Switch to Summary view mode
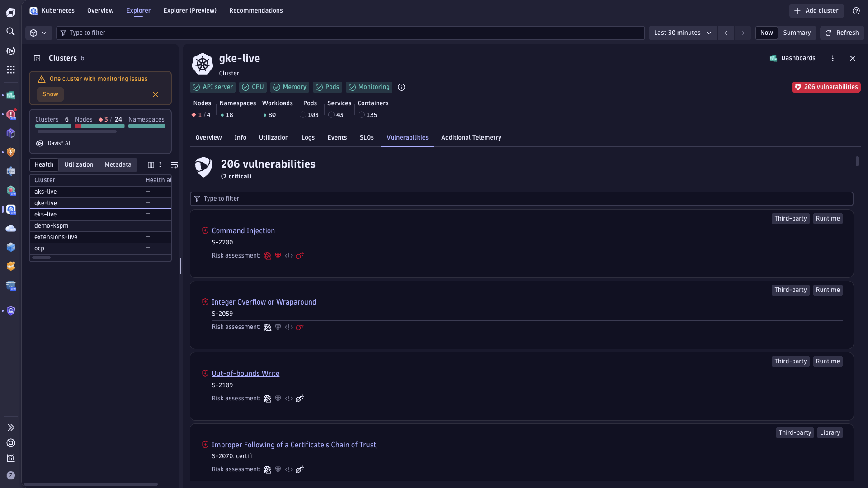The height and width of the screenshot is (488, 868). (797, 33)
